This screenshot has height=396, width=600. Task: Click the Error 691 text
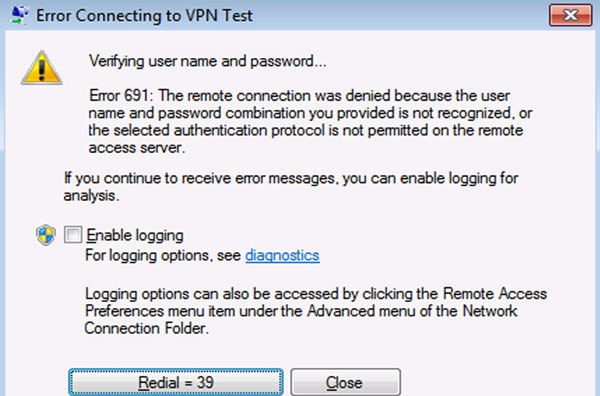[x=121, y=95]
